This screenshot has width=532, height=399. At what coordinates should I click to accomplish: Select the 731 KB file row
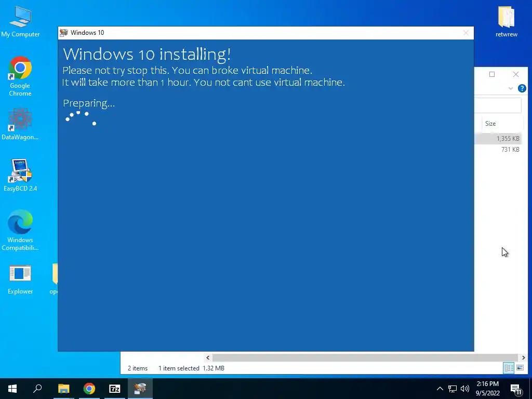(x=498, y=149)
